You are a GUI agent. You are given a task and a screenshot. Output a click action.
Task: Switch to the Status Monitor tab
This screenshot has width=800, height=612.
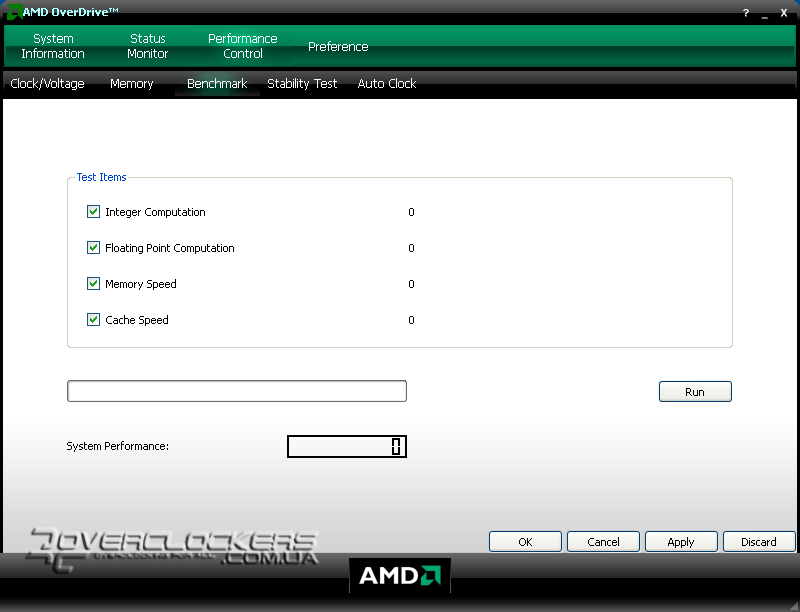coord(147,46)
